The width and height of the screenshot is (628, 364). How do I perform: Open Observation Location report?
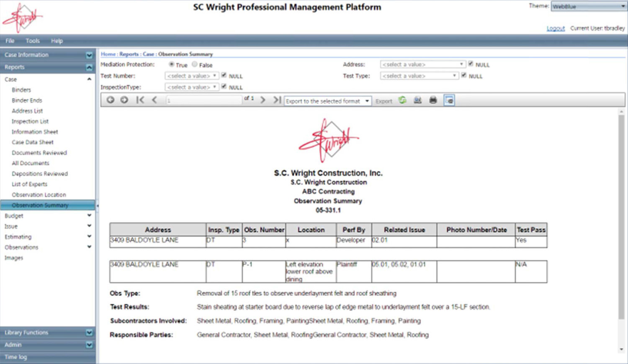(x=39, y=195)
